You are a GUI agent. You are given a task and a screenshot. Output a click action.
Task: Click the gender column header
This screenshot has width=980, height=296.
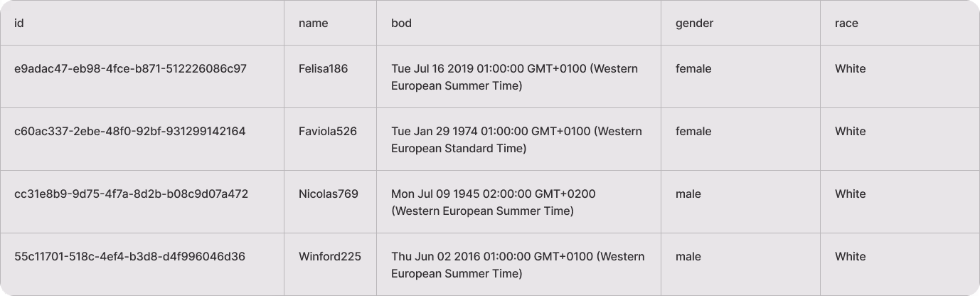tap(694, 23)
